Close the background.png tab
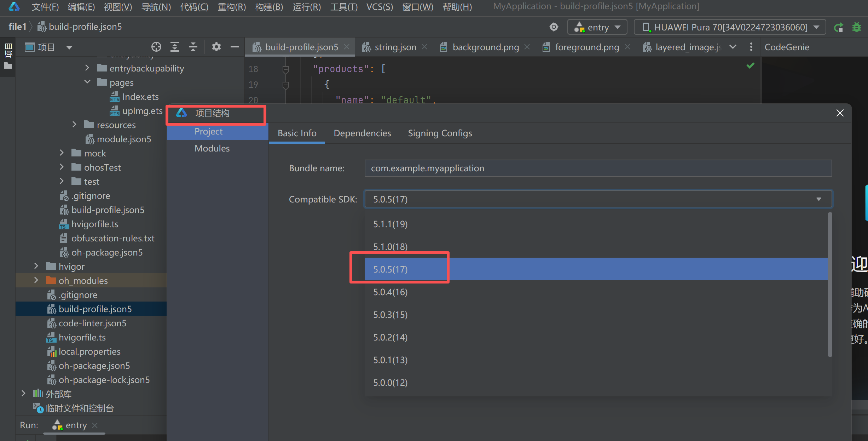This screenshot has height=441, width=868. click(x=527, y=47)
